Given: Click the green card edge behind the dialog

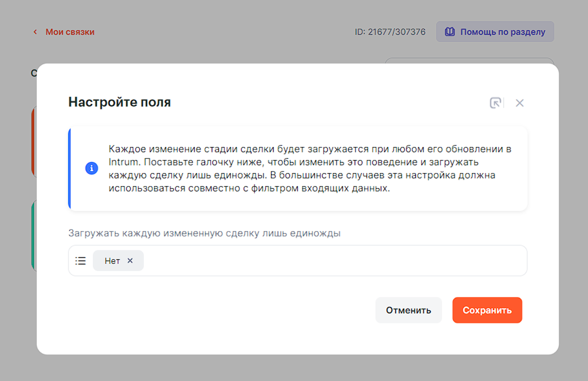Looking at the screenshot, I should click(x=34, y=236).
